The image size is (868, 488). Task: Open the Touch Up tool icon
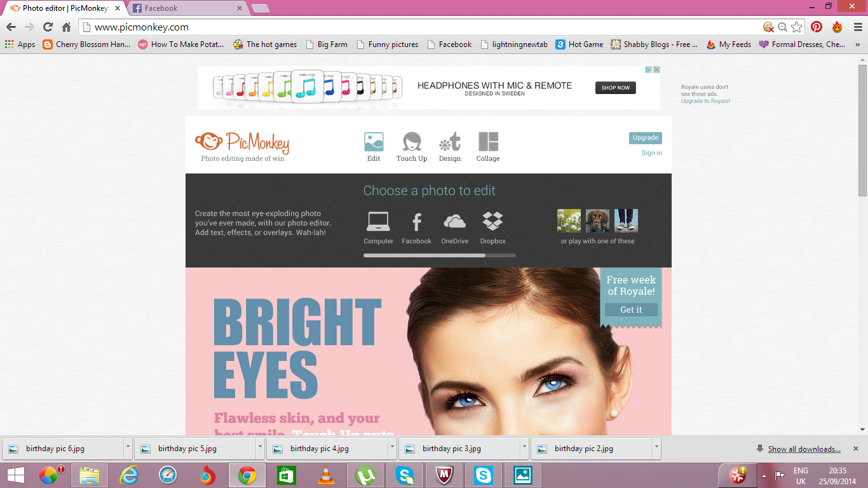[x=412, y=142]
